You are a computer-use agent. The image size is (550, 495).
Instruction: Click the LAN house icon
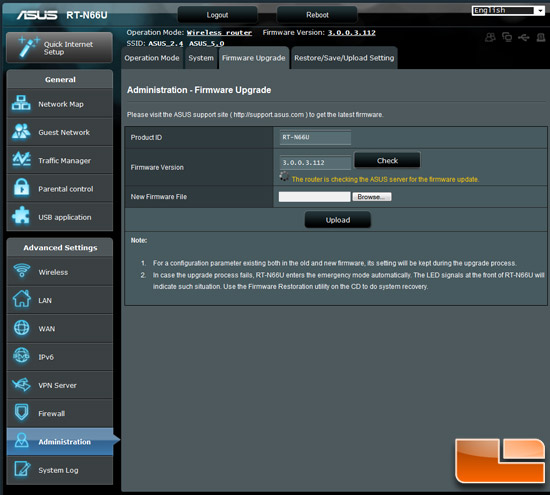tap(22, 299)
